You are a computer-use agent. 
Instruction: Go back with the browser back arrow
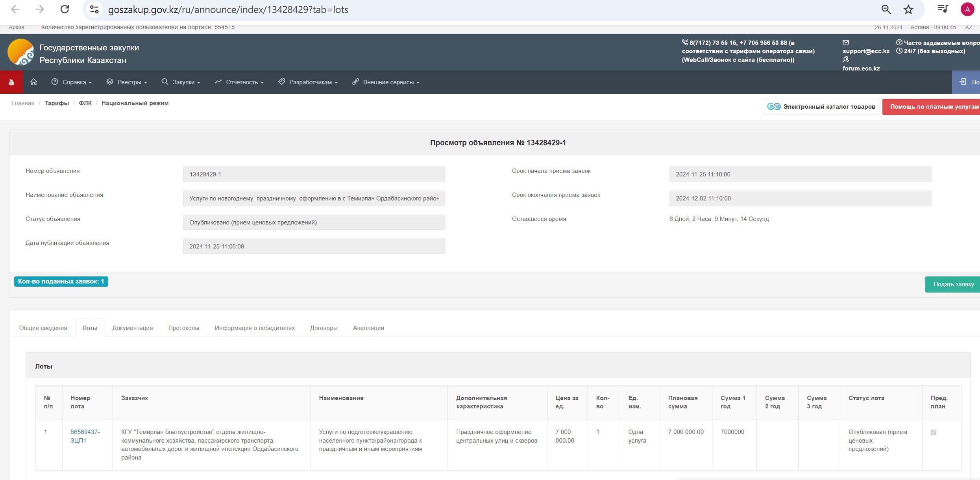(x=15, y=9)
